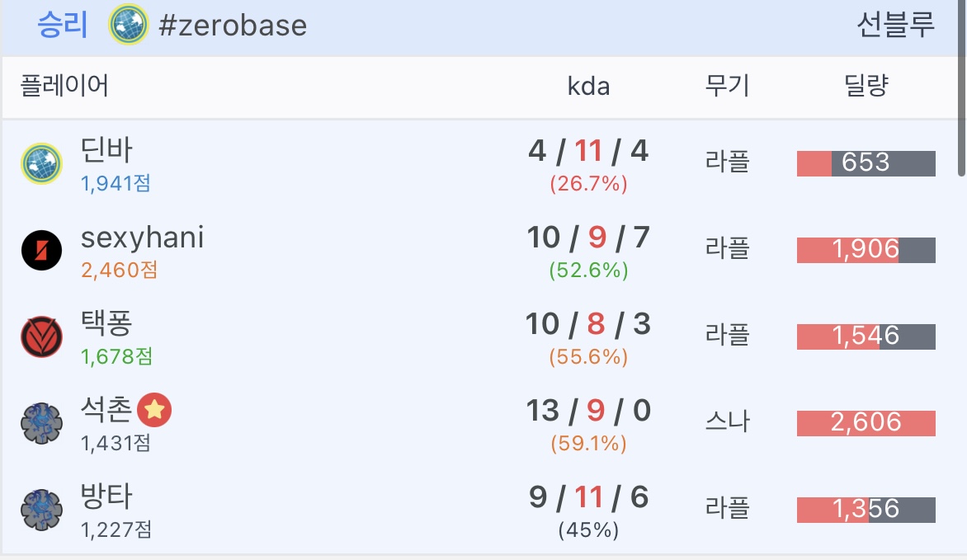Click the red star badge beside 석촌
Screen dimensions: 967x560
tap(154, 410)
